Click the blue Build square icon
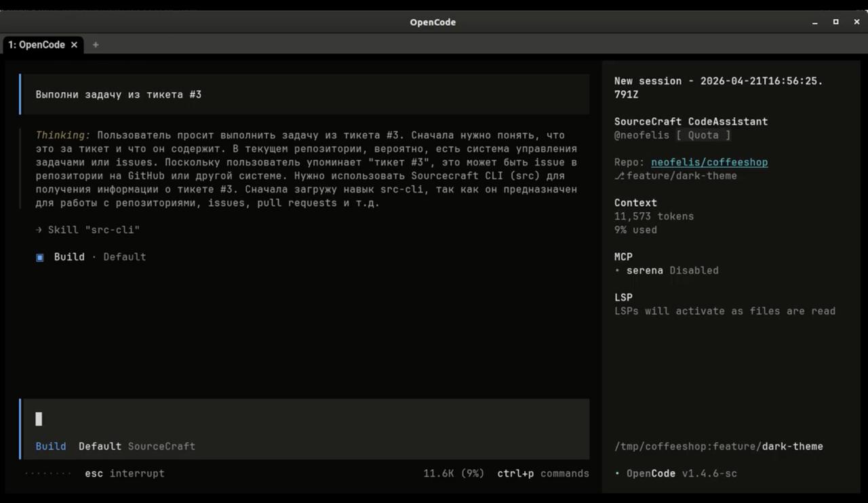This screenshot has width=868, height=503. point(40,257)
